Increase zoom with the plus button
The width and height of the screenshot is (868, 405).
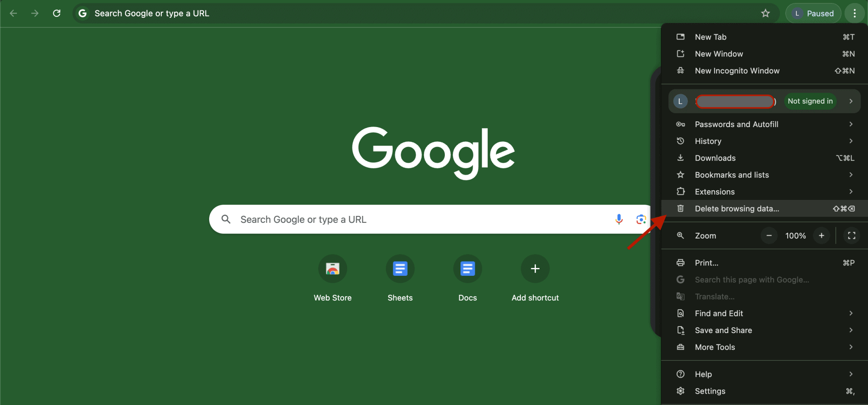point(822,235)
